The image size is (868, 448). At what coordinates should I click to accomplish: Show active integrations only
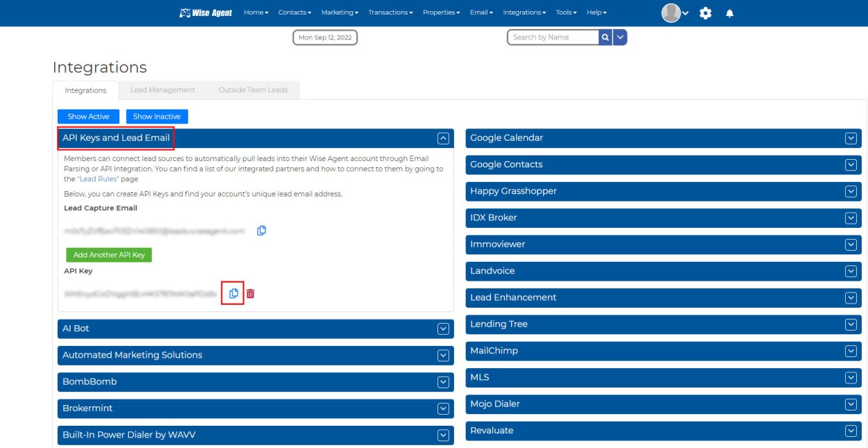tap(88, 116)
